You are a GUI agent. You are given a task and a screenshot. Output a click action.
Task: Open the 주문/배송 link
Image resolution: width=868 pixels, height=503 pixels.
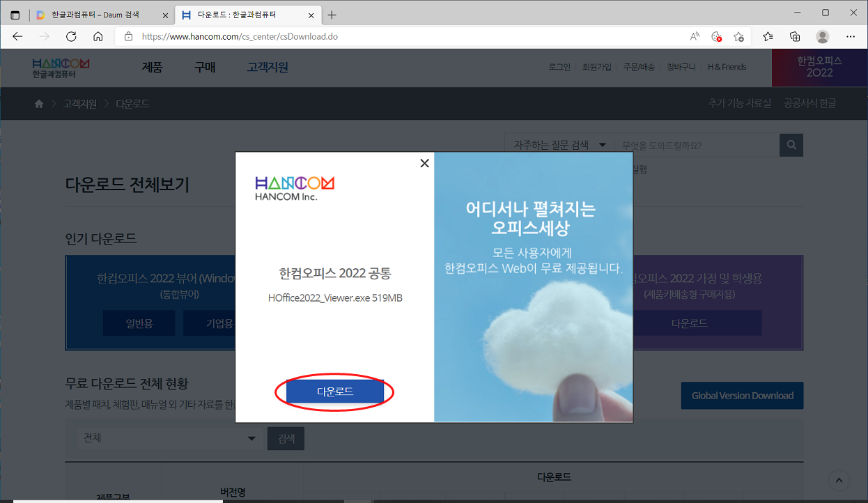(x=639, y=67)
